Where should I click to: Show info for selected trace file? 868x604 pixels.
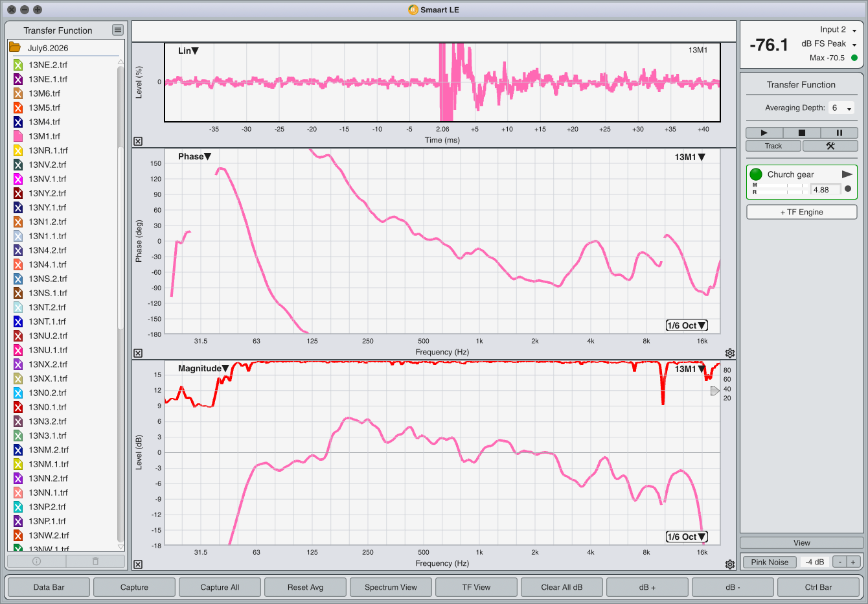pos(36,561)
